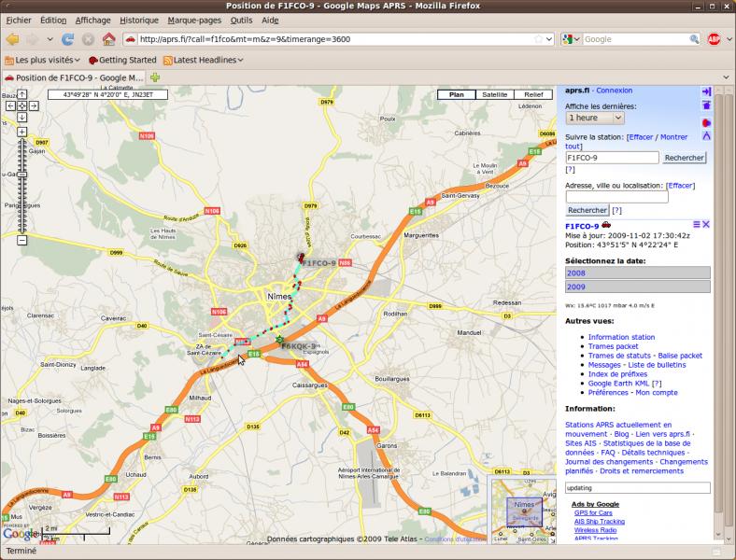
Task: Open the Connexion link
Action: point(614,91)
